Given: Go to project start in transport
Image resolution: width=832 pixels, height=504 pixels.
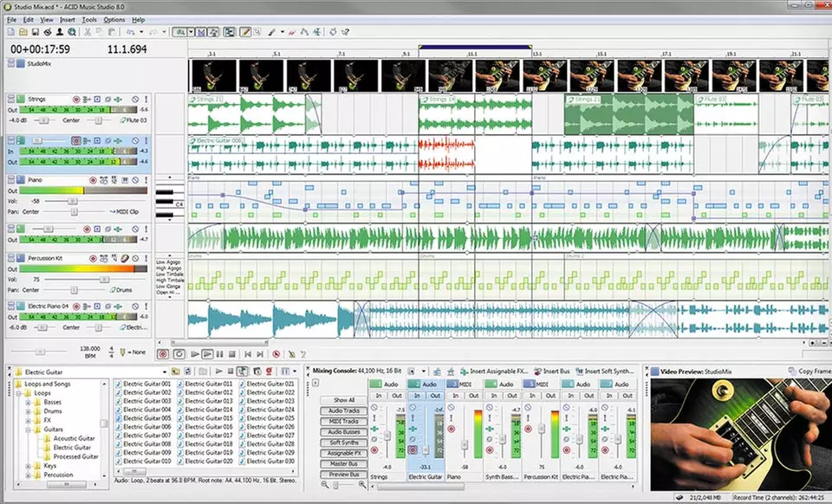Looking at the screenshot, I should click(x=248, y=354).
